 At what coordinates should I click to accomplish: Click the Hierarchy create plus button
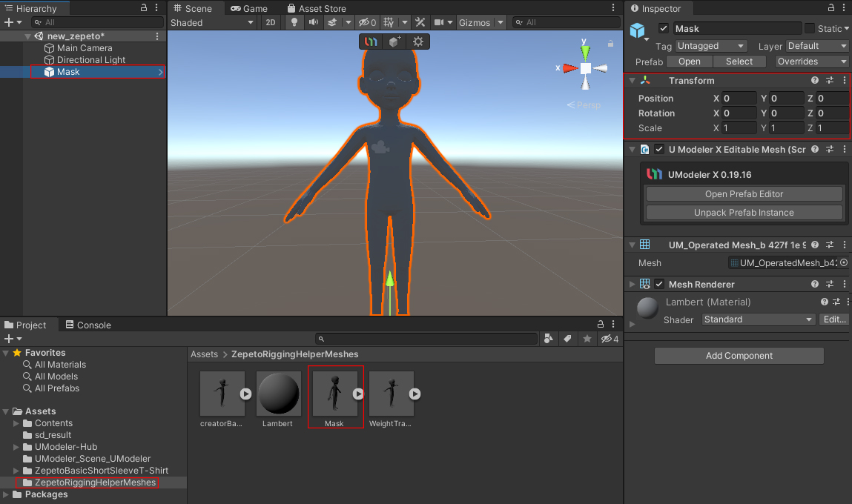click(x=9, y=22)
